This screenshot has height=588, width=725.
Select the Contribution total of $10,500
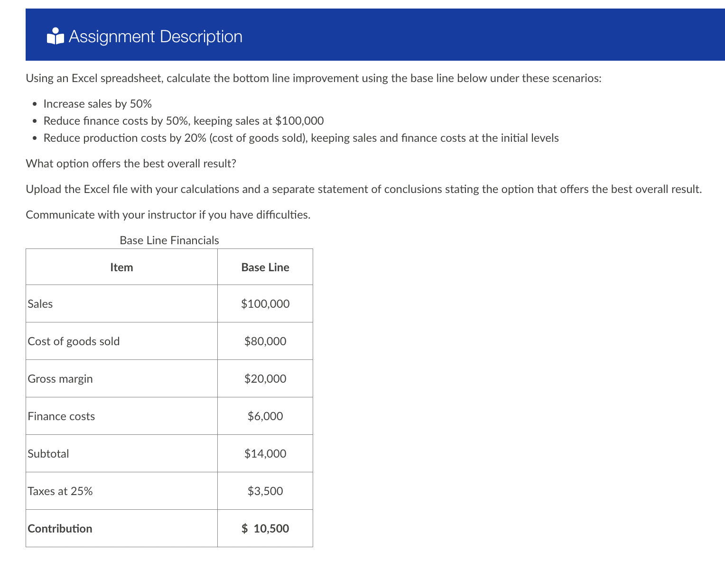point(265,528)
